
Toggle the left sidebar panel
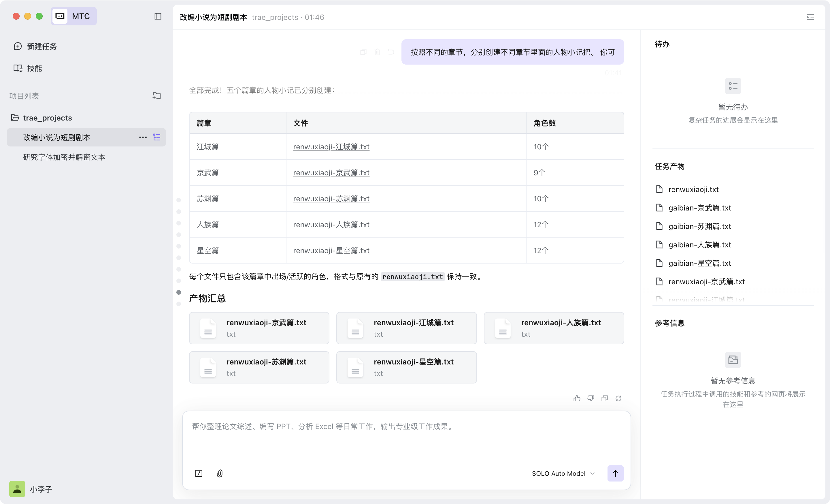(158, 16)
